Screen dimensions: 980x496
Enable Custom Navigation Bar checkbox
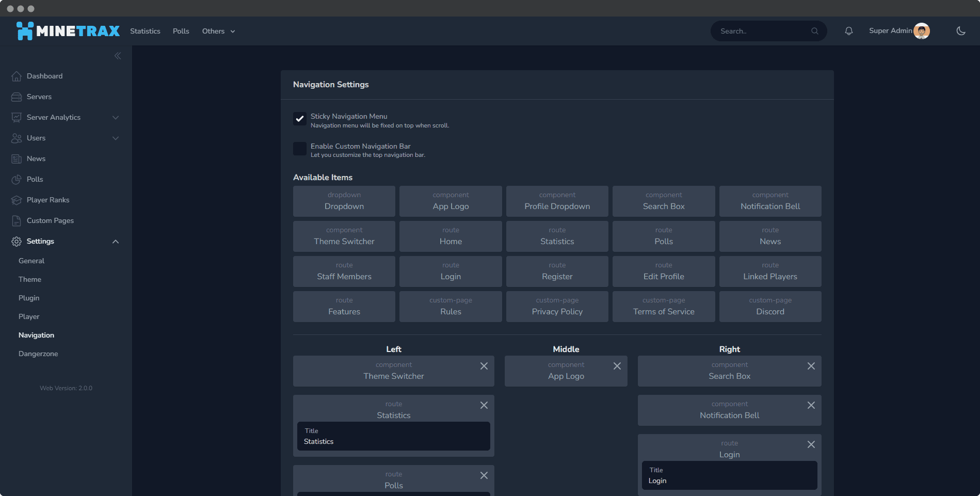pos(300,149)
